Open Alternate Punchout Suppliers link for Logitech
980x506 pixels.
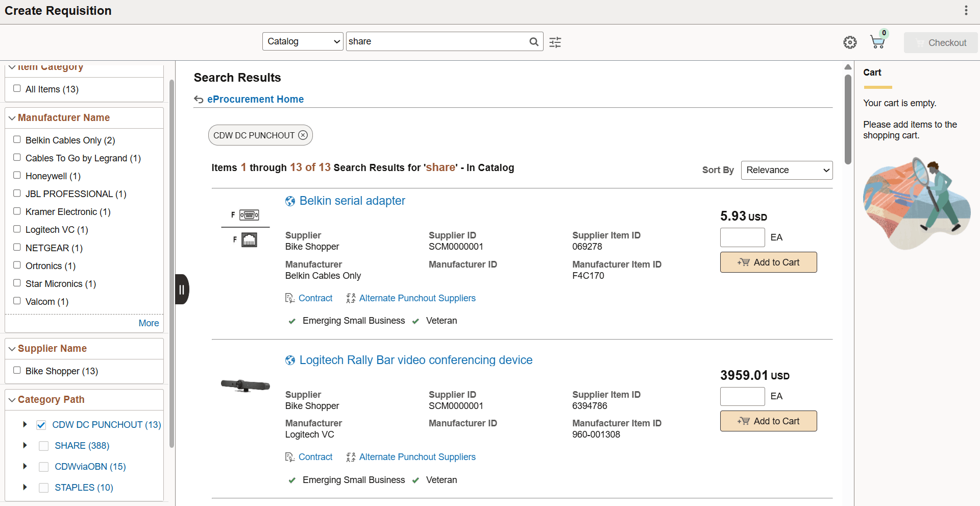tap(418, 457)
